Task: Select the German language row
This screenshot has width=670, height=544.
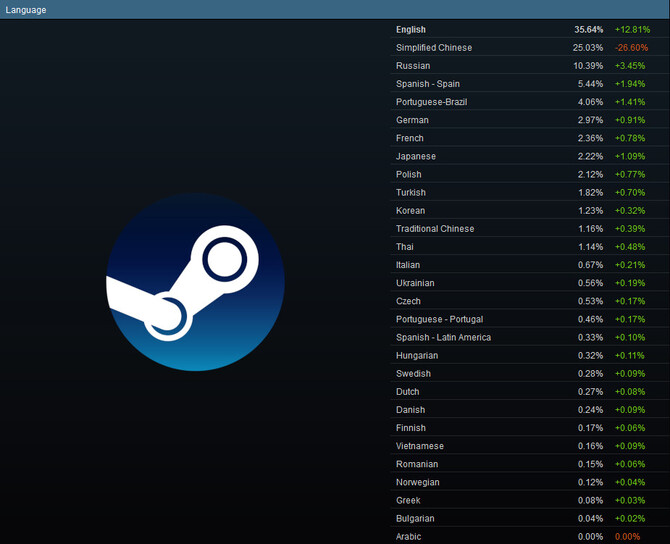Action: (x=530, y=120)
